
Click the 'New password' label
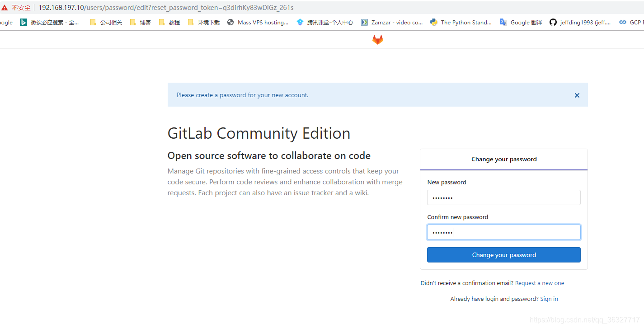tap(447, 183)
